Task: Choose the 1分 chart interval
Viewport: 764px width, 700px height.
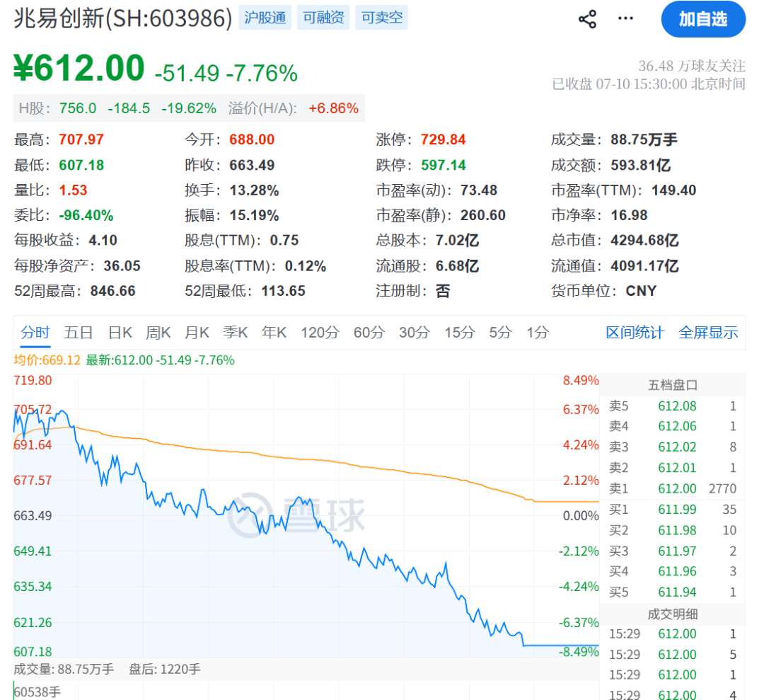Action: pos(538,333)
